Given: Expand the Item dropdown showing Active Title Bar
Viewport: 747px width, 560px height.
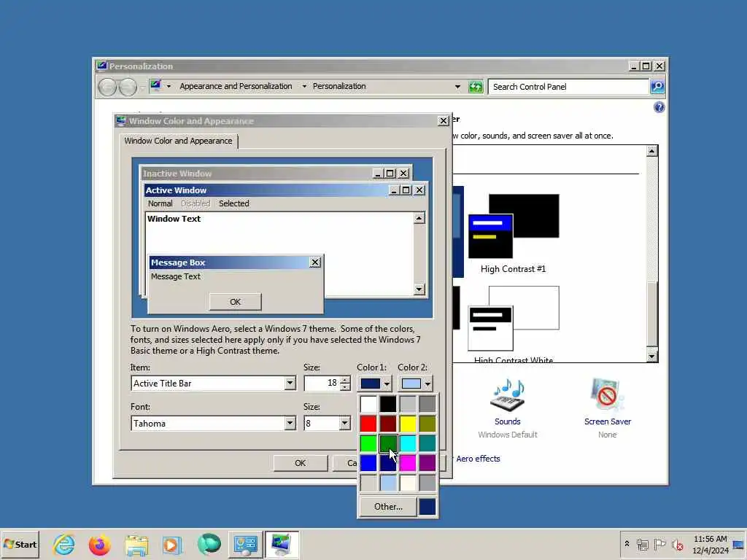Looking at the screenshot, I should point(290,384).
